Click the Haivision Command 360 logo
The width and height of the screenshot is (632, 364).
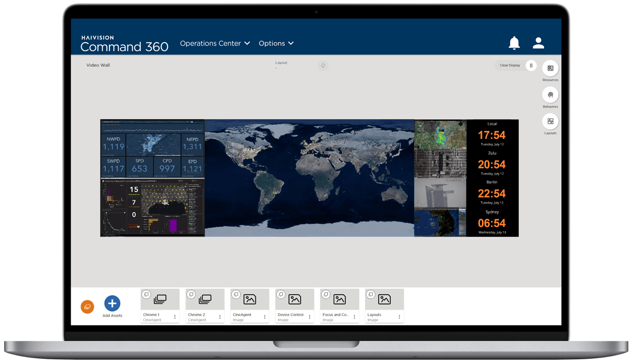(124, 44)
